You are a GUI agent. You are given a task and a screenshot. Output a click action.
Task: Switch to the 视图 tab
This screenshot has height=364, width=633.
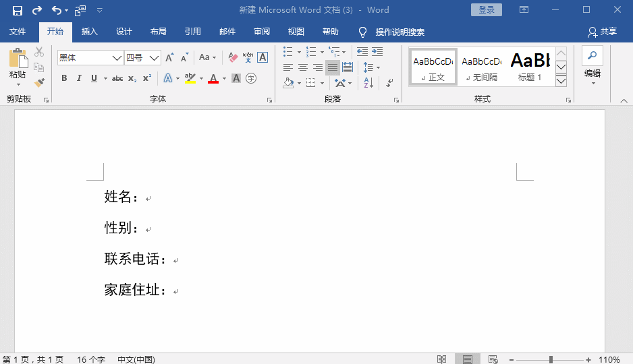pos(296,32)
